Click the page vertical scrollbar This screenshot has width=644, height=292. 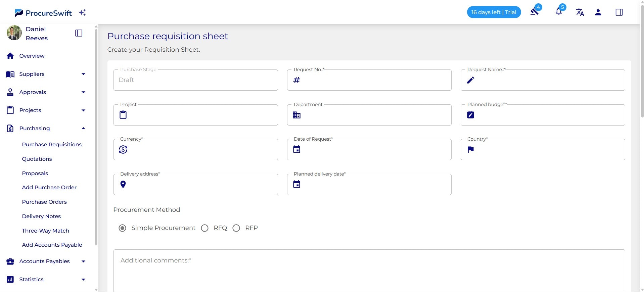(x=642, y=60)
